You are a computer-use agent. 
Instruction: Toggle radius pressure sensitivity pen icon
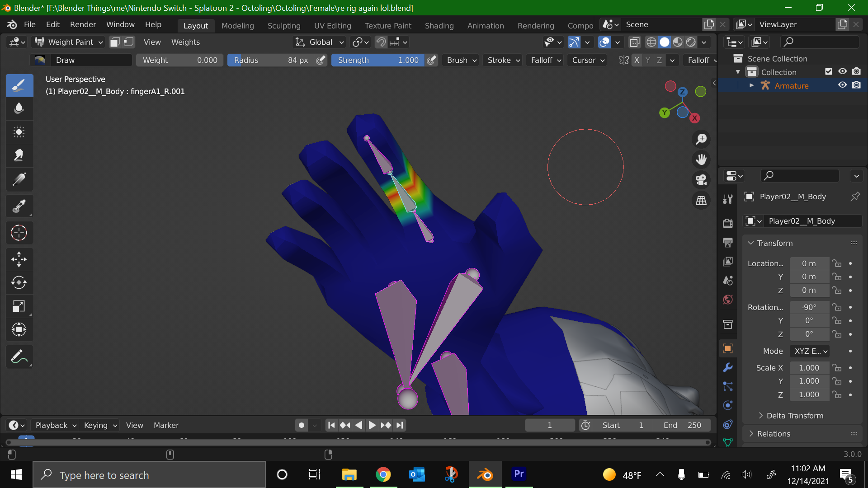pos(321,60)
